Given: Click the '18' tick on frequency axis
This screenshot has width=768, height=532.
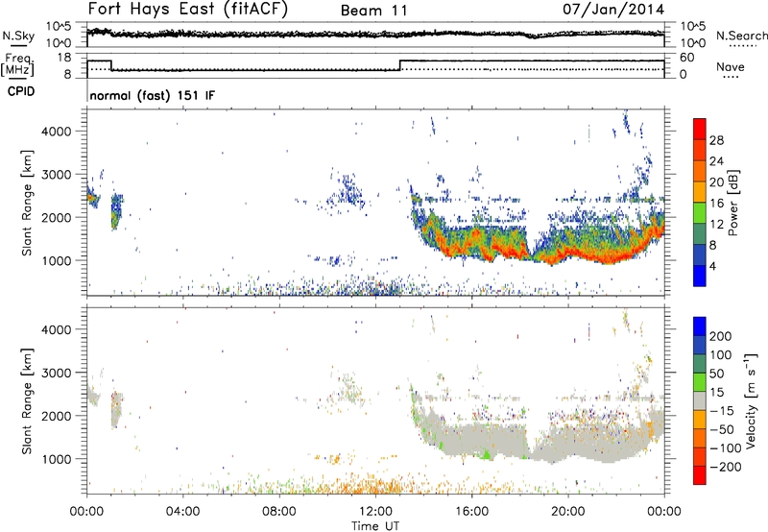Looking at the screenshot, I should (x=63, y=58).
